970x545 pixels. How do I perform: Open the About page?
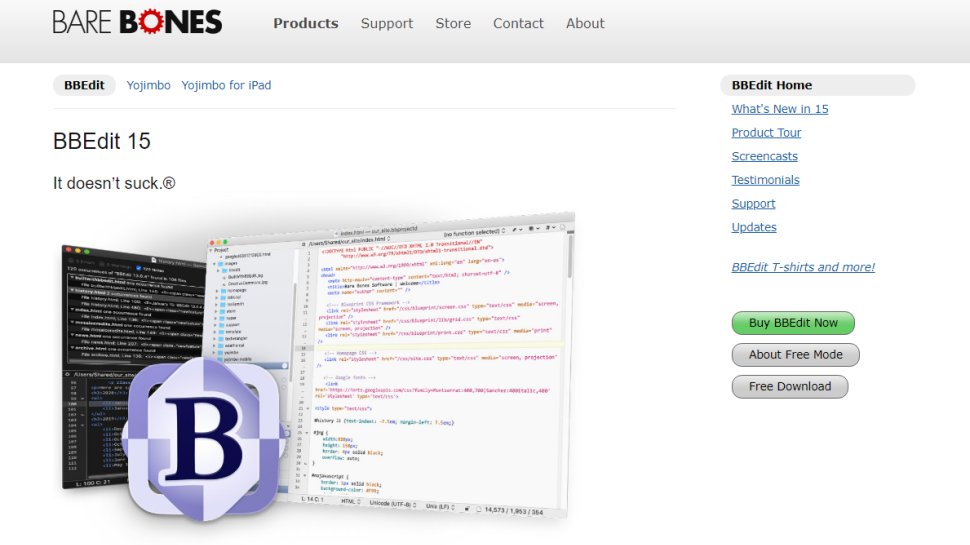pos(585,24)
